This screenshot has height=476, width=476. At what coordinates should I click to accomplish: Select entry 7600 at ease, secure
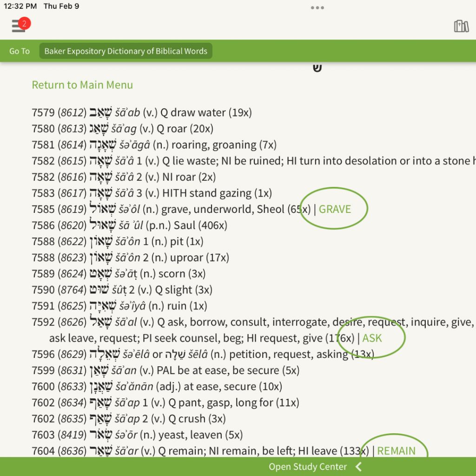pos(157,386)
